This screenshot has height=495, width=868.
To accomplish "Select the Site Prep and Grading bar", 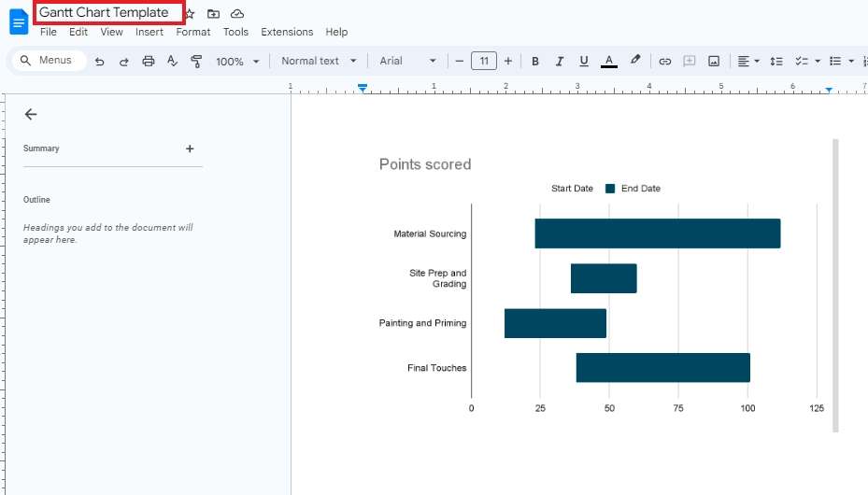I will (x=604, y=278).
